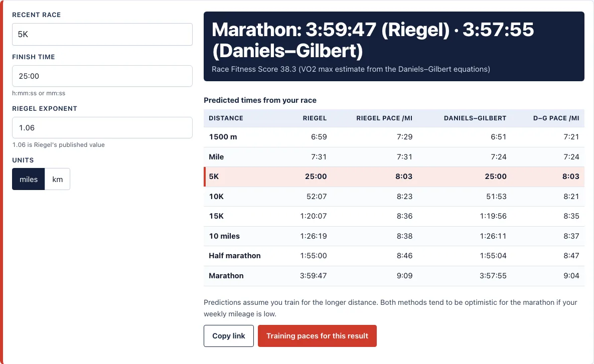Click Daniels–Gilbert 10 miles time 1:26:11

493,236
